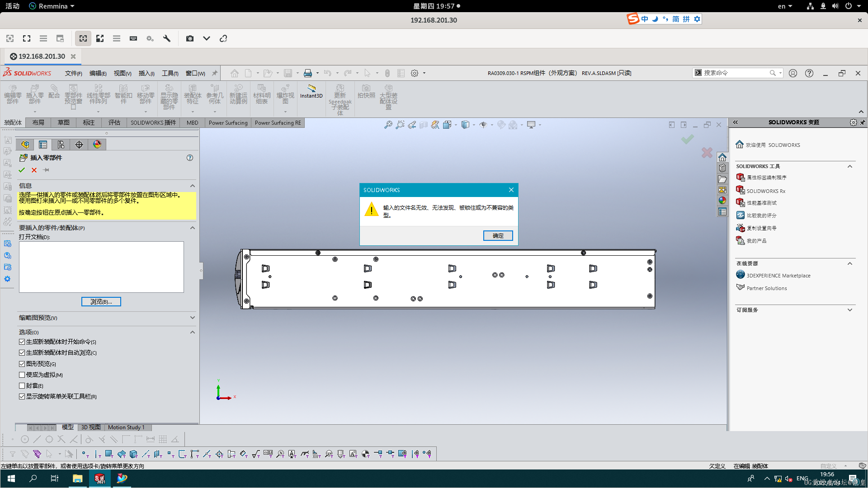Expand the 订阅服务 section
868x488 pixels.
(x=850, y=310)
